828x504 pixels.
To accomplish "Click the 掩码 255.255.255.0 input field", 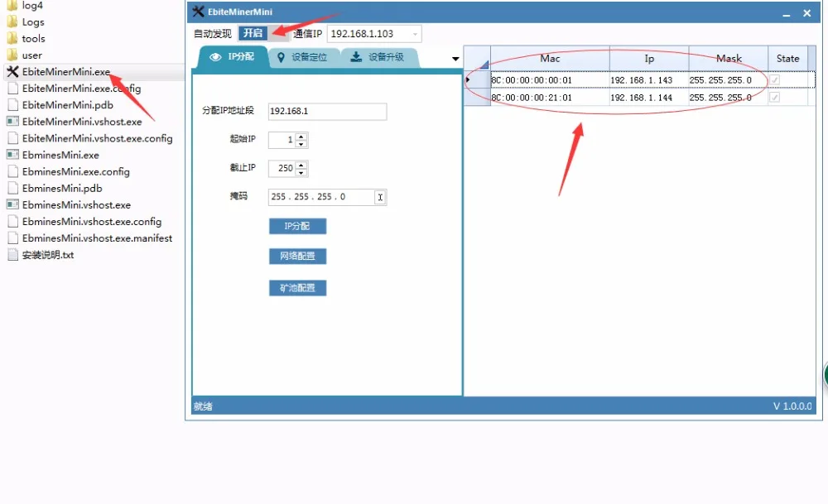I will pyautogui.click(x=327, y=197).
